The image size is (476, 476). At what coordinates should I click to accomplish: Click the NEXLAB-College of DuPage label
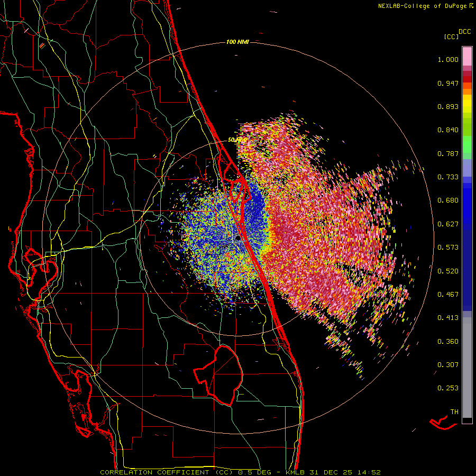425,6
